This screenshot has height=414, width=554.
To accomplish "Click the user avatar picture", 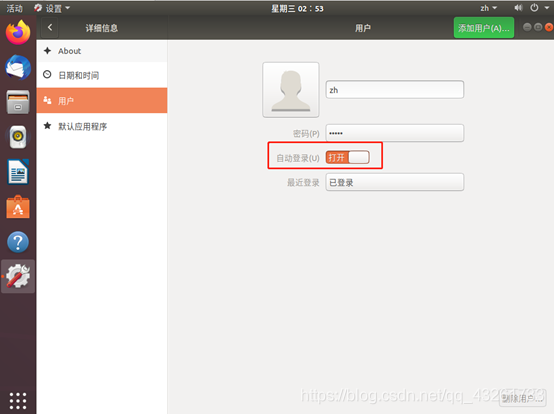I will (x=291, y=90).
